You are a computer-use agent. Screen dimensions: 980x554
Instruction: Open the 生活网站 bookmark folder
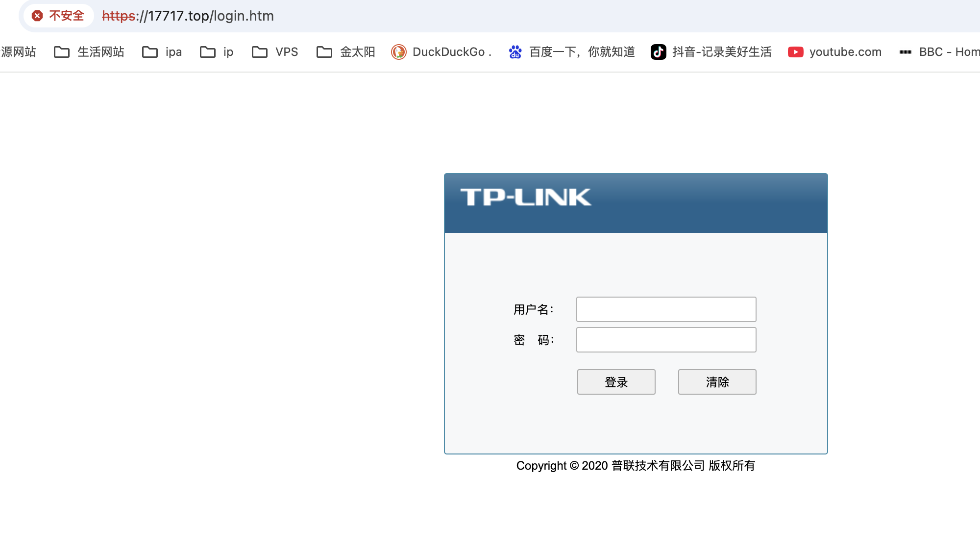[89, 52]
